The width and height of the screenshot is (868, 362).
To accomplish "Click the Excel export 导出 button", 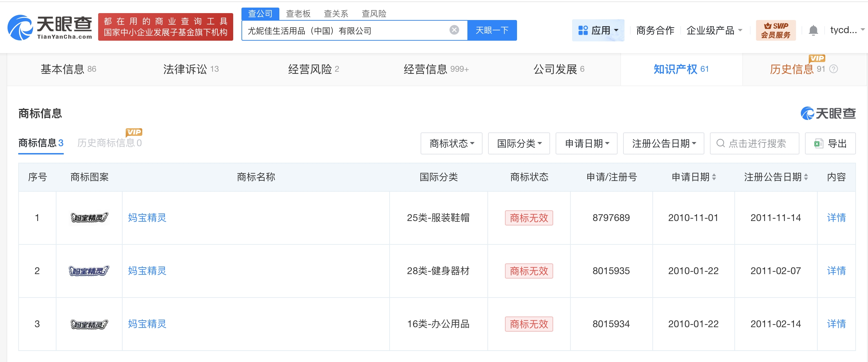I will point(830,143).
